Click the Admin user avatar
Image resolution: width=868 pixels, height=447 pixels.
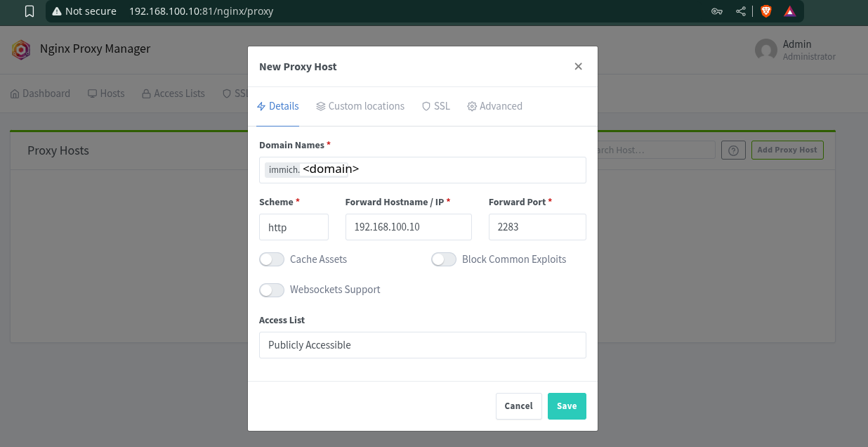click(x=765, y=50)
